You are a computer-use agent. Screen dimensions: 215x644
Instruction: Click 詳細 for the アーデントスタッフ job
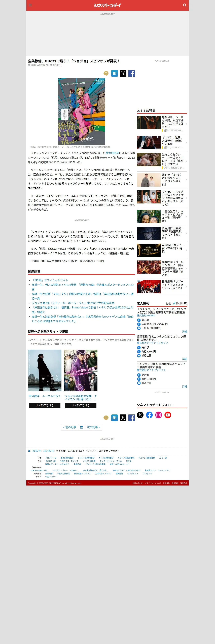pyautogui.click(x=185, y=359)
